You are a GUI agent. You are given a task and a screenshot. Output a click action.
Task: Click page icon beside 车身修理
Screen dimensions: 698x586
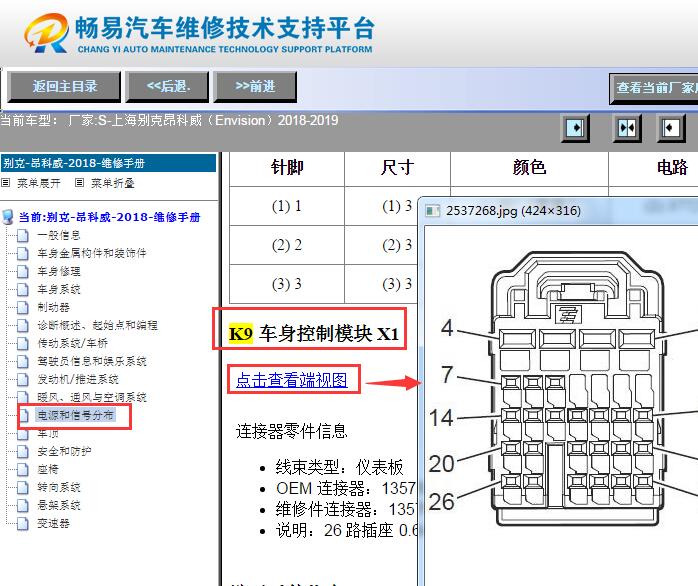click(23, 272)
